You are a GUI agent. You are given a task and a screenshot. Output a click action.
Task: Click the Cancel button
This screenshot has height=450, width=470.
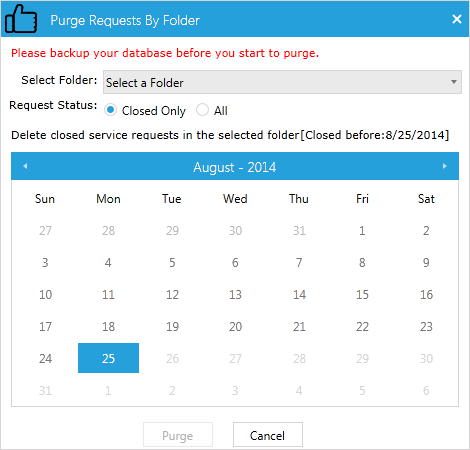point(268,435)
